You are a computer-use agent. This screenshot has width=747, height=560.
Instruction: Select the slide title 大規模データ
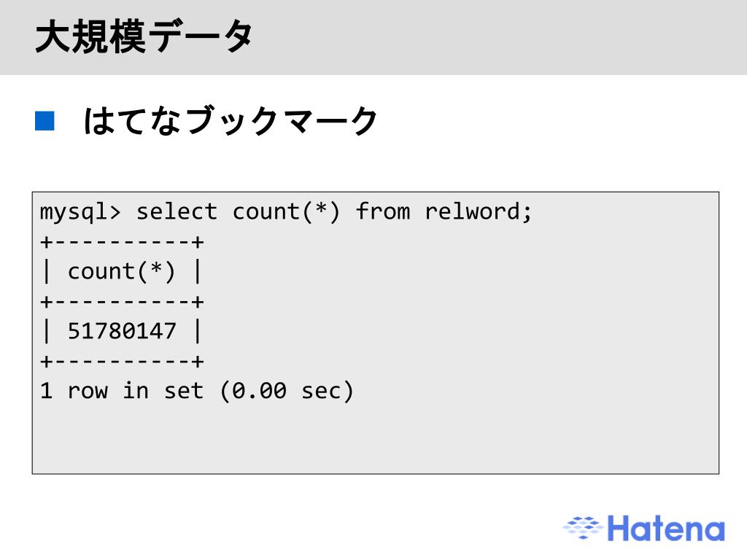[144, 36]
